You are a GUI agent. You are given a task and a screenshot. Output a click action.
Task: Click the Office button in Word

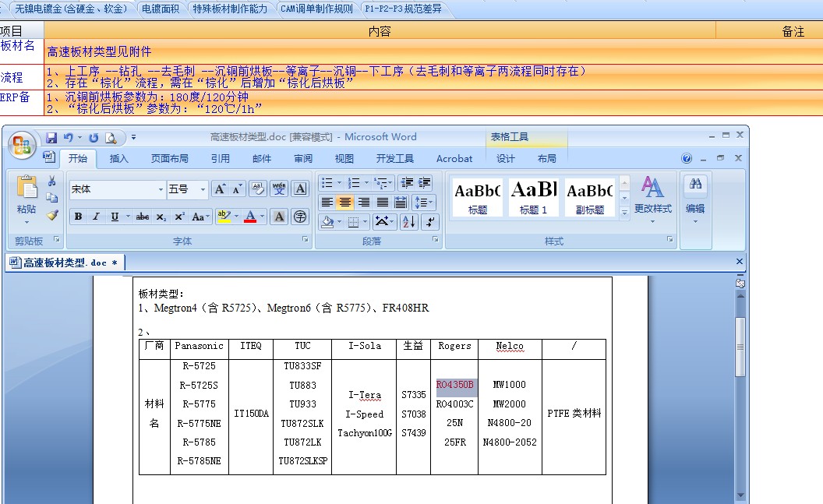click(x=22, y=145)
